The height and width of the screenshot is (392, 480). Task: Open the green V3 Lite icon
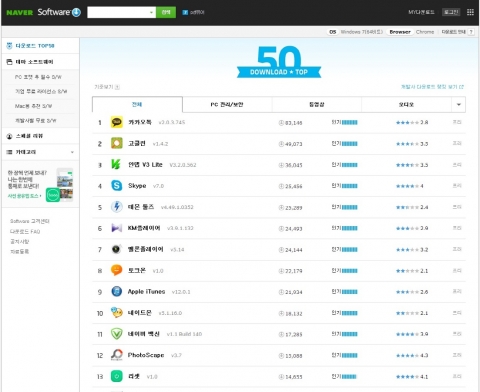coord(116,164)
